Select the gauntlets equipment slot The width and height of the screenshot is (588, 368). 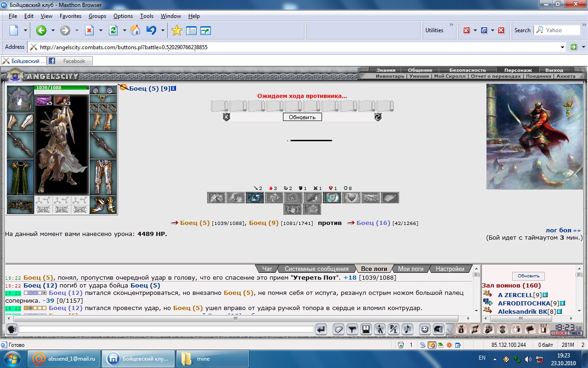103,122
